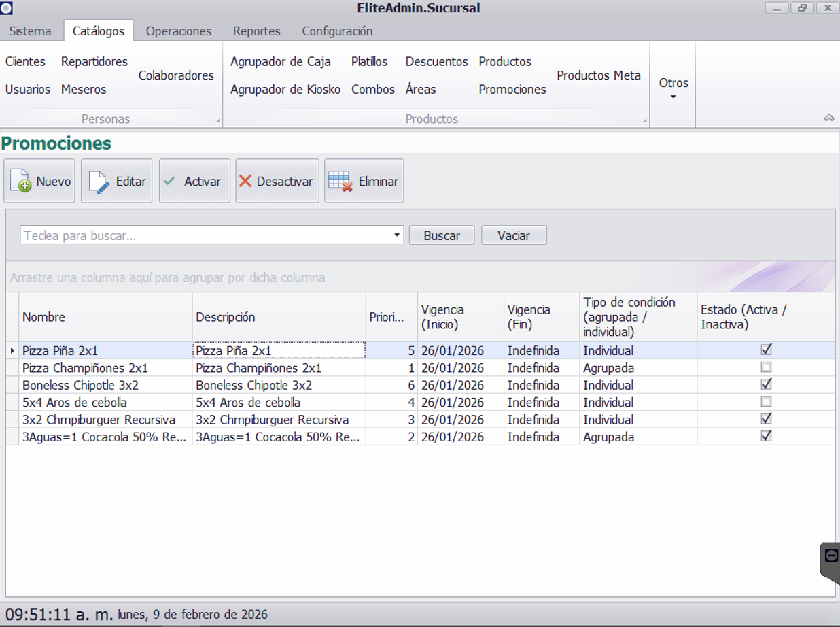
Task: Click the Activar checkmark icon
Action: coord(170,182)
